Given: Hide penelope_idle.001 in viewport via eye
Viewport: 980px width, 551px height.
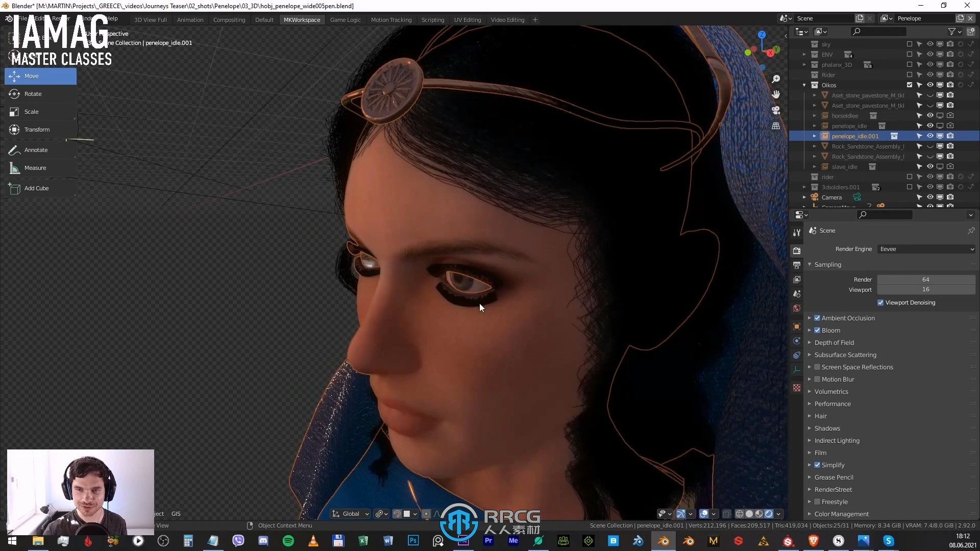Looking at the screenshot, I should click(x=930, y=136).
